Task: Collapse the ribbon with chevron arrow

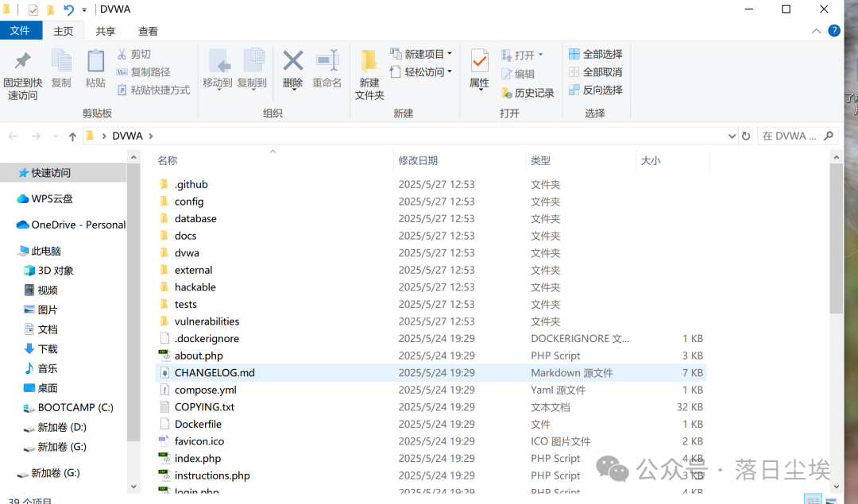Action: coord(816,31)
